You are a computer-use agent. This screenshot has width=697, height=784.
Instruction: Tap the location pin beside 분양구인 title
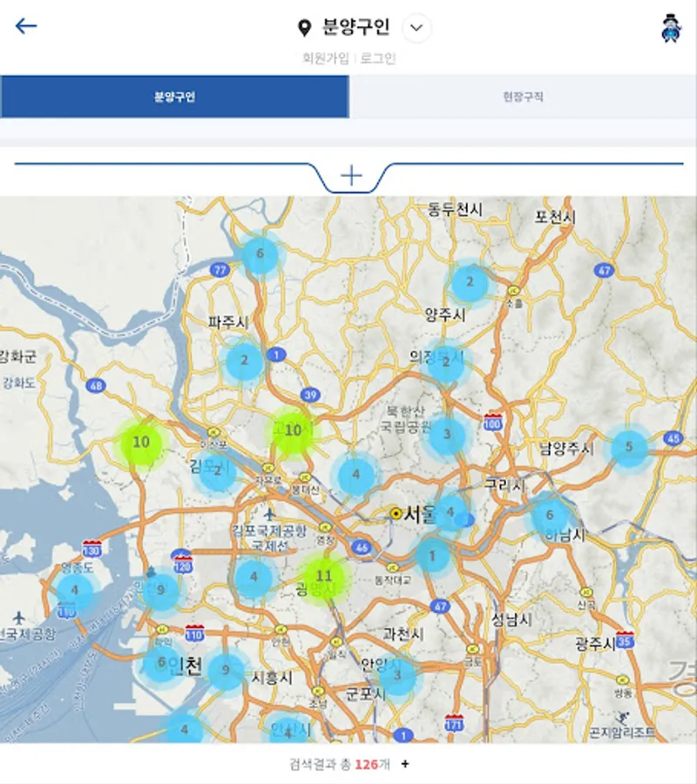tap(304, 28)
